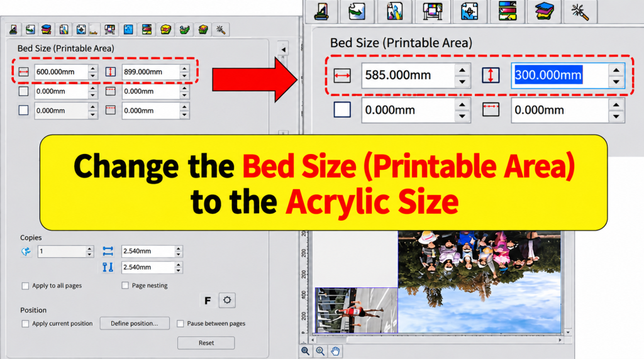Click the crop marks icon in left panel toolbar
The height and width of the screenshot is (359, 644).
(x=81, y=30)
